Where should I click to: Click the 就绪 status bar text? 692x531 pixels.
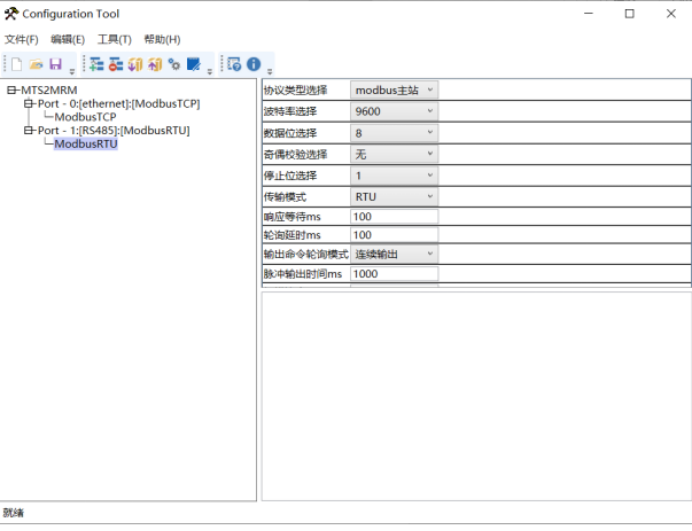click(13, 513)
